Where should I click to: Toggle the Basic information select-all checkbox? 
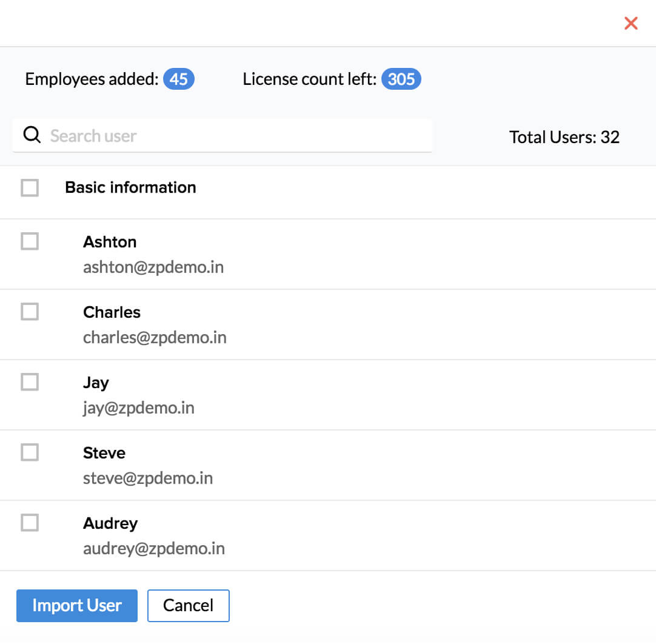30,188
